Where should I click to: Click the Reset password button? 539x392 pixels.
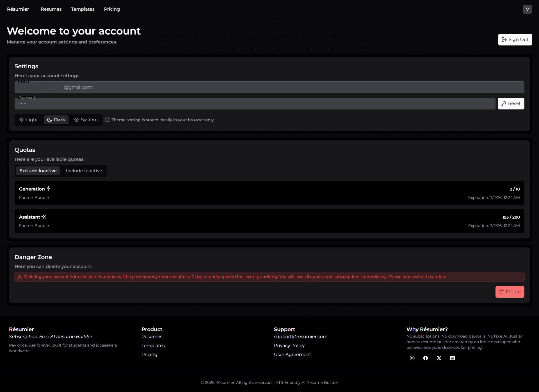coord(511,104)
